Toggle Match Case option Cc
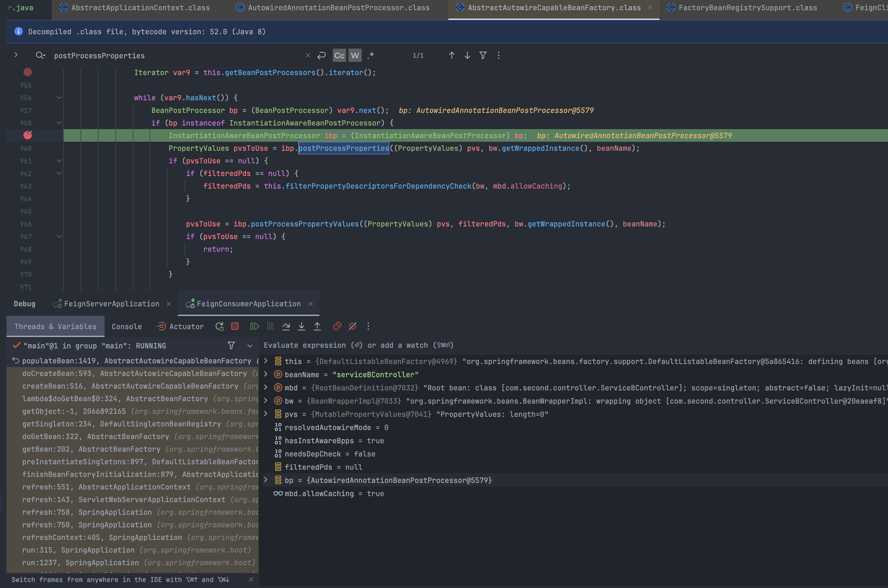888x588 pixels. [x=339, y=56]
